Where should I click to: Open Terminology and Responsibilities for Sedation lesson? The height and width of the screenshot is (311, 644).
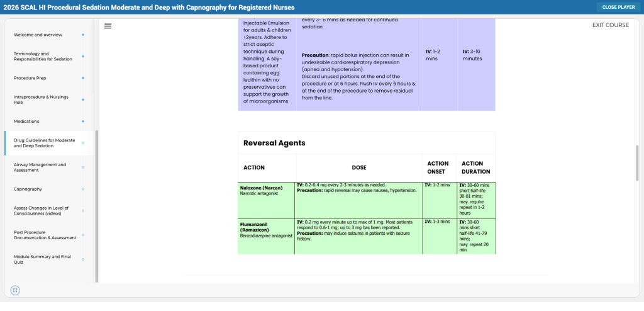[43, 57]
